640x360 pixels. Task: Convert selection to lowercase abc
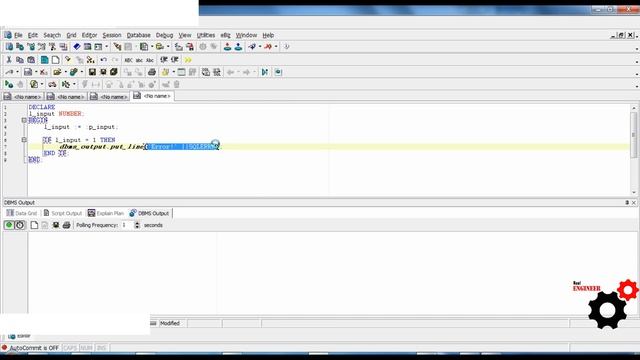click(x=139, y=60)
